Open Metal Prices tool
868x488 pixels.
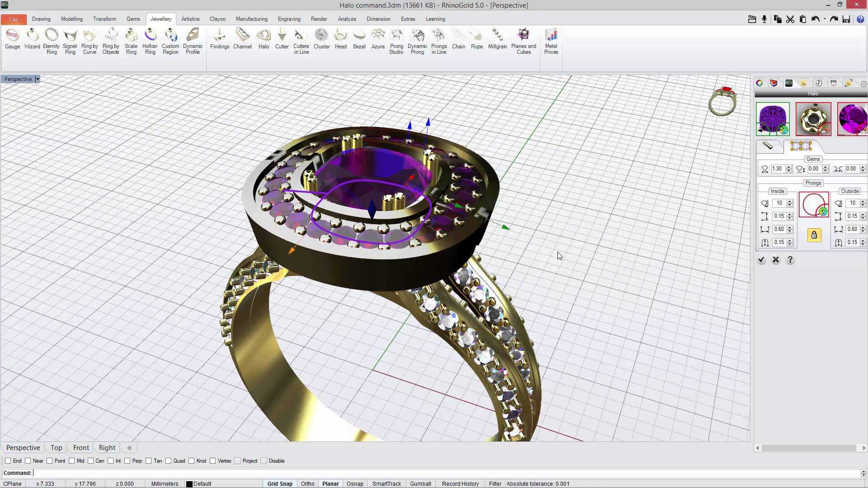[x=551, y=42]
